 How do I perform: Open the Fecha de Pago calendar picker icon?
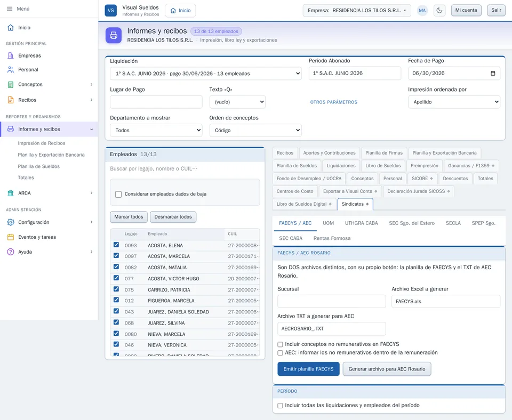pyautogui.click(x=493, y=74)
